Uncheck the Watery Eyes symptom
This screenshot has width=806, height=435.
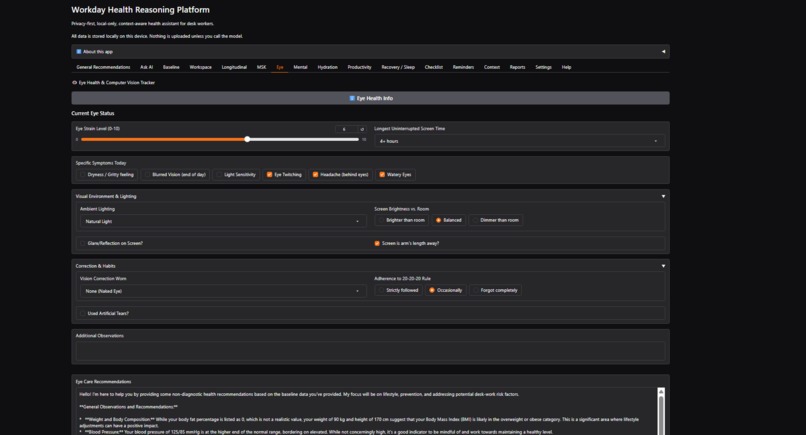[382, 175]
